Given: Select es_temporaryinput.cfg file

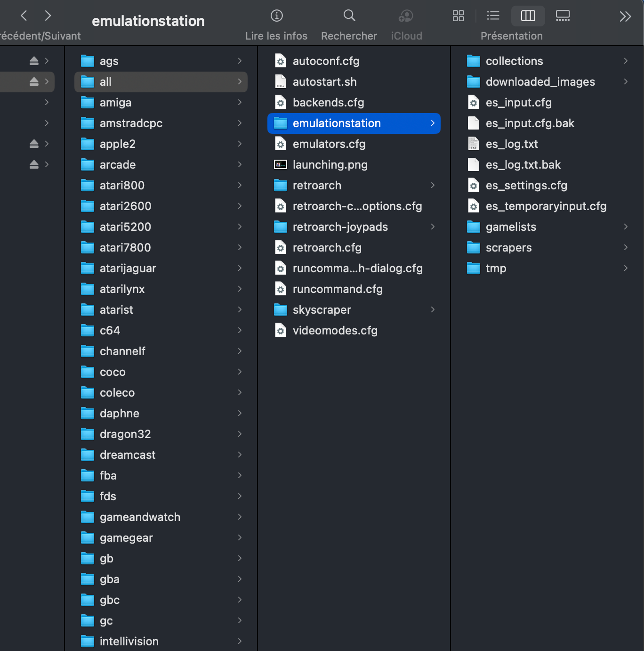Looking at the screenshot, I should click(x=547, y=206).
